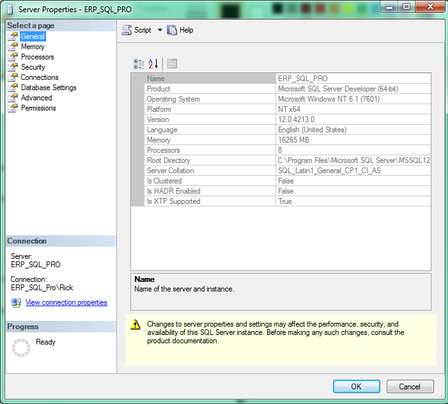Click the icon beside Connections page
Image resolution: width=448 pixels, height=404 pixels.
click(13, 77)
